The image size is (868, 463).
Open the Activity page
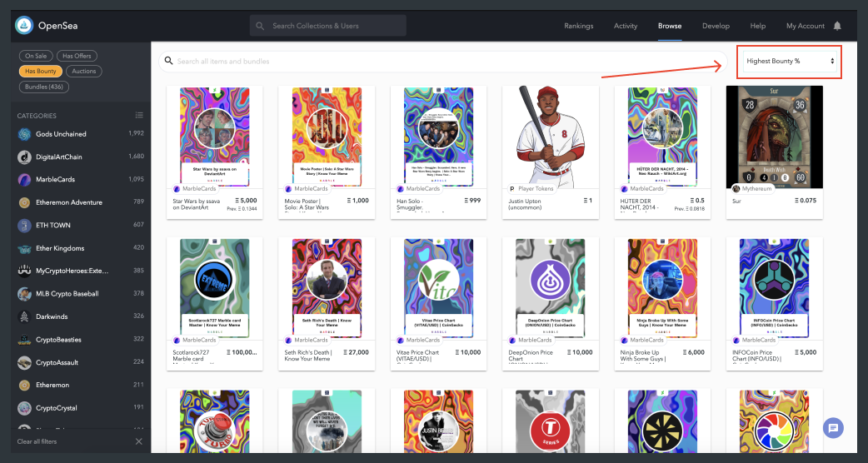click(626, 26)
